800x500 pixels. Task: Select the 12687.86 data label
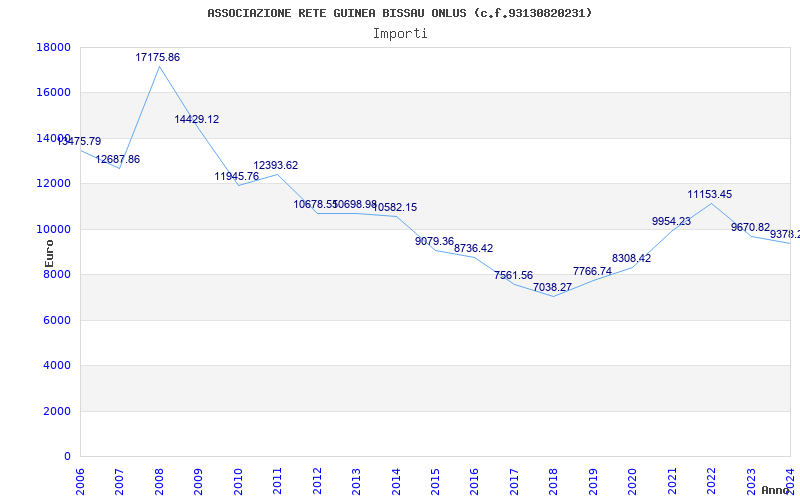pyautogui.click(x=117, y=160)
